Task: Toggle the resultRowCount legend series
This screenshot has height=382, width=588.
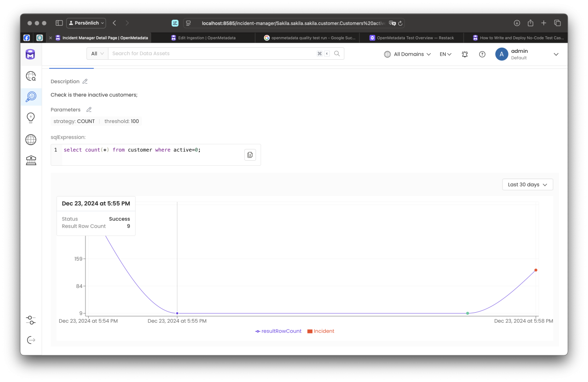Action: 278,331
